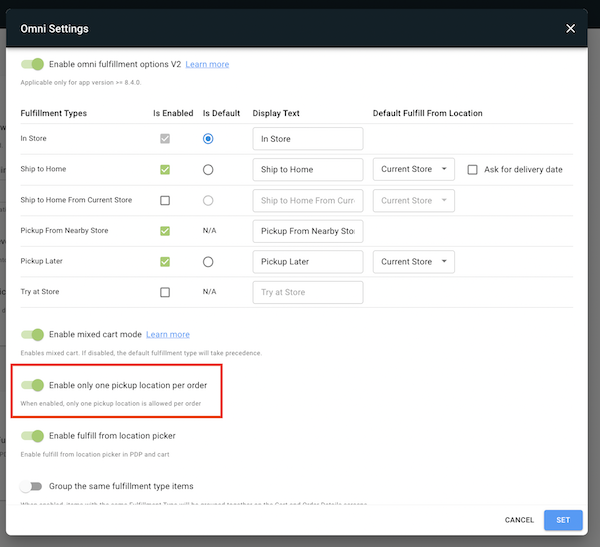Click the Try at Store text field

click(x=308, y=292)
